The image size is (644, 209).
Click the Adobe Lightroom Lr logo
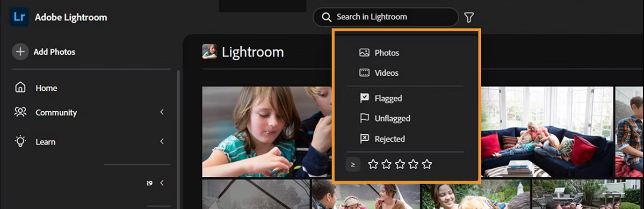19,17
